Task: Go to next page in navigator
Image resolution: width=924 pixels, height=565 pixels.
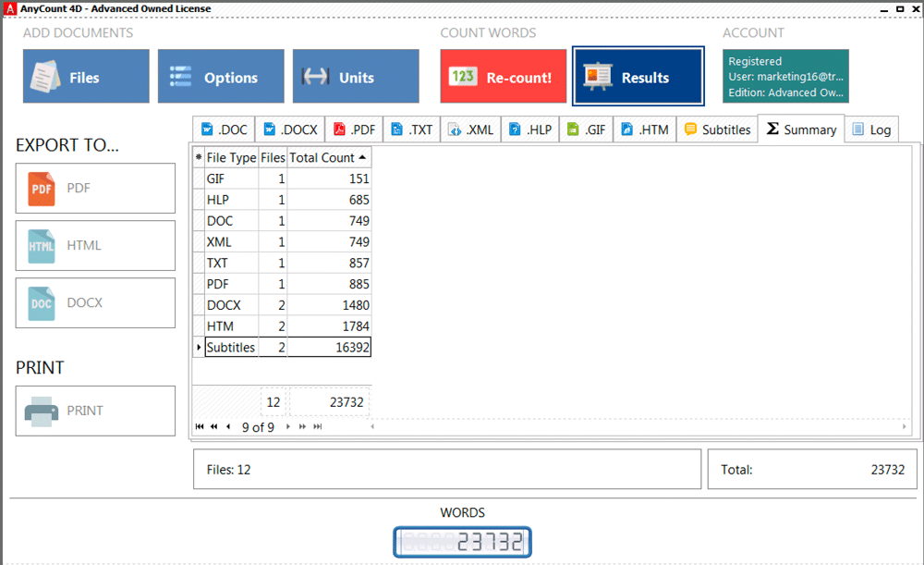Action: (x=302, y=426)
